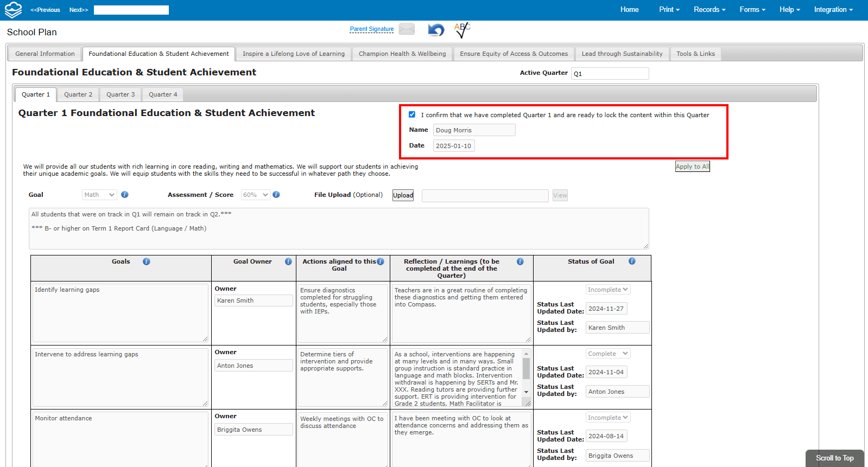Image resolution: width=868 pixels, height=467 pixels.
Task: Select the Foundational Education & Student Achievement tab
Action: pyautogui.click(x=159, y=54)
